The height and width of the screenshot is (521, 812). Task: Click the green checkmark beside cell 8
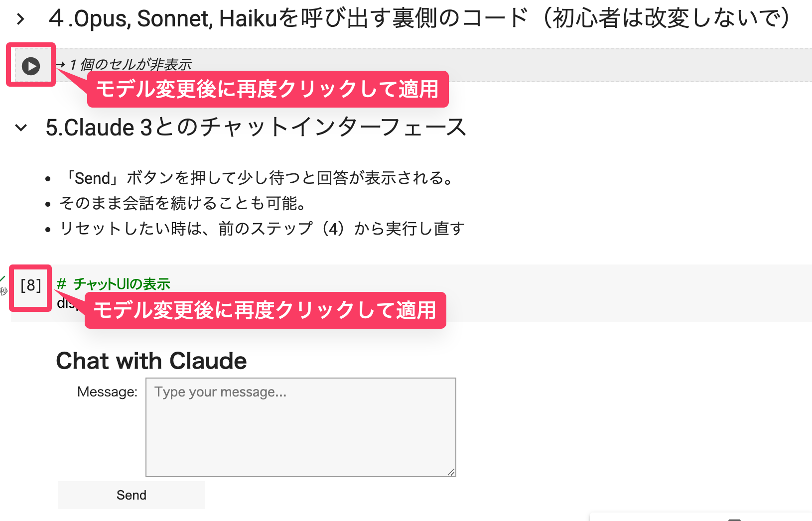[2, 279]
